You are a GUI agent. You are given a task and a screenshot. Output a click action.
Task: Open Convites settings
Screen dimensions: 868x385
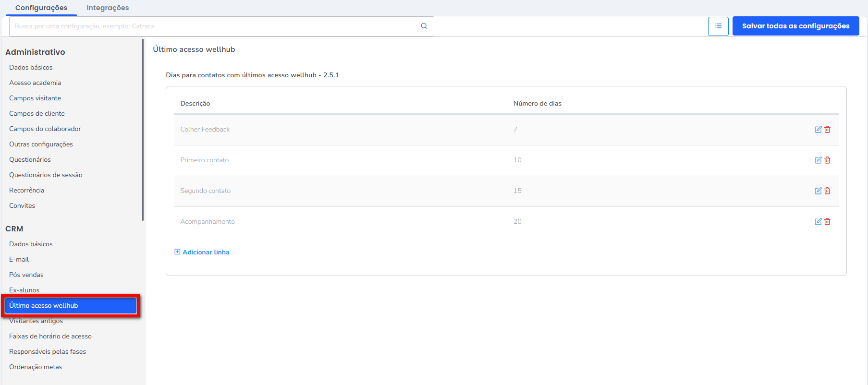22,205
